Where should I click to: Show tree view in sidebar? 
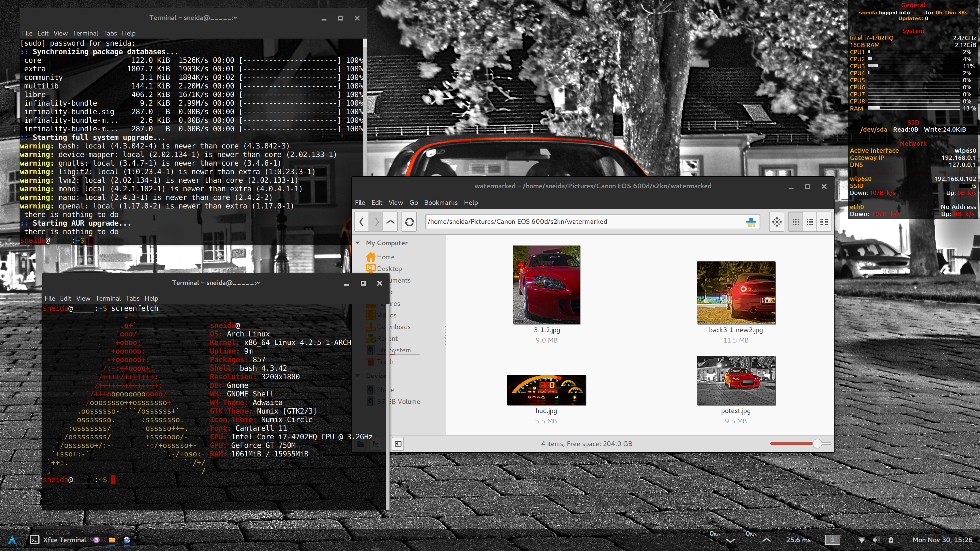(375, 444)
